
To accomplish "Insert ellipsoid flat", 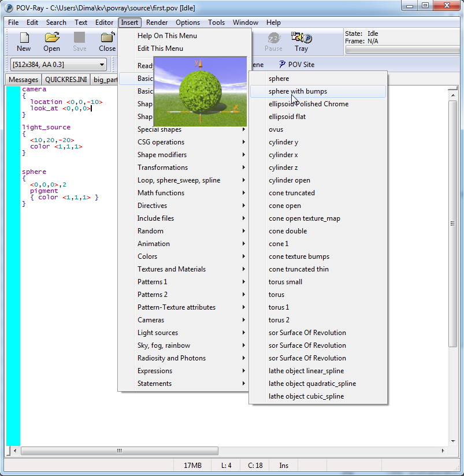I will click(x=318, y=117).
